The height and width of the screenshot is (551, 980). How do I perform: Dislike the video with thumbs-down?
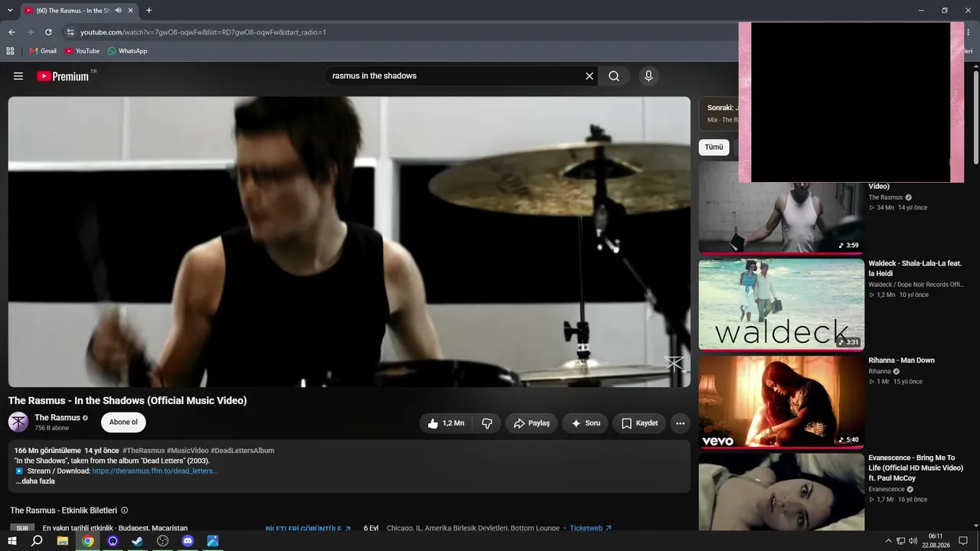[x=487, y=423]
